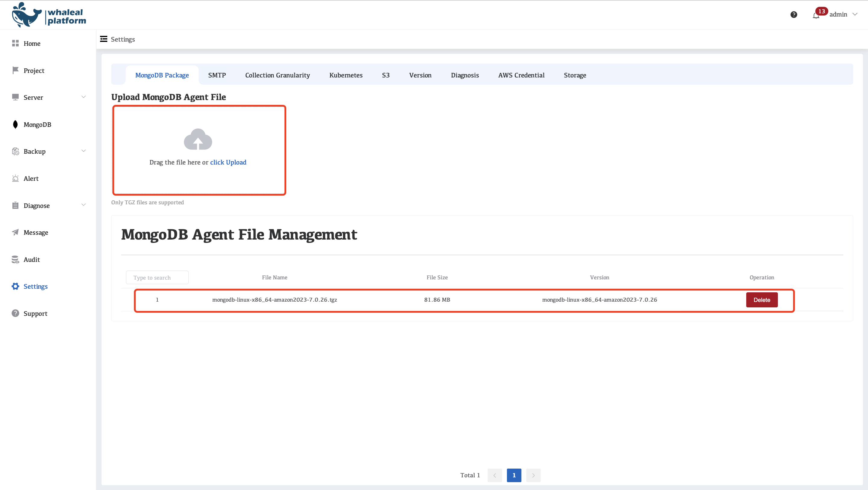Open the Message sidebar item
868x490 pixels.
(x=36, y=233)
